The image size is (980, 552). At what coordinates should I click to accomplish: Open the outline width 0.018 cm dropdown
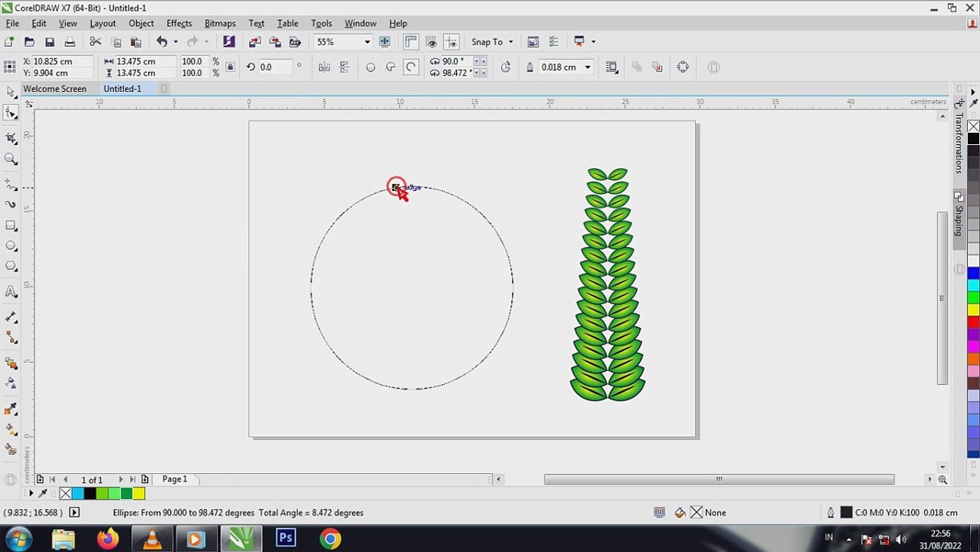588,67
